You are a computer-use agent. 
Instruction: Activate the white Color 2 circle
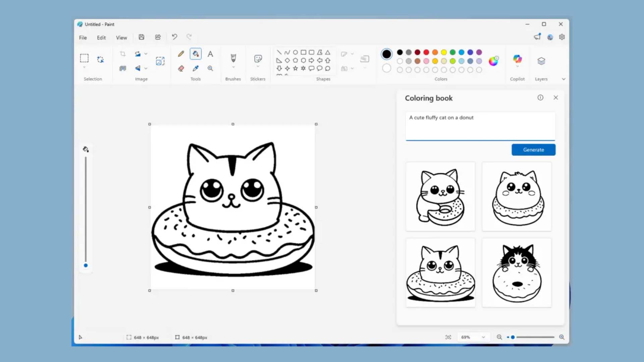pyautogui.click(x=386, y=68)
